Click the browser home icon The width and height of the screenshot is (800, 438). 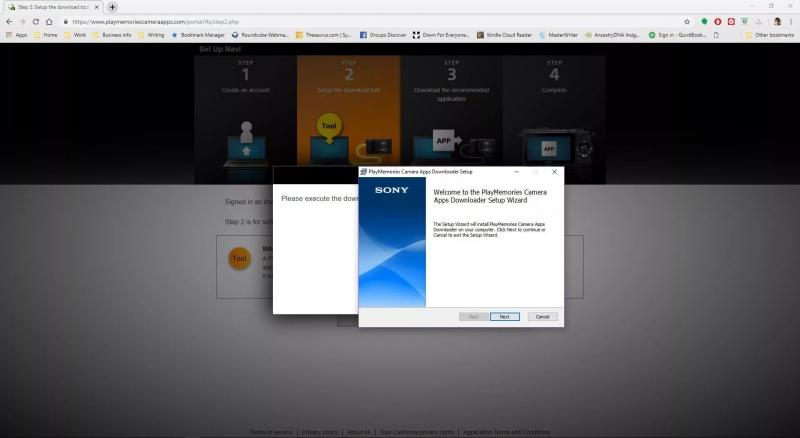tap(49, 21)
